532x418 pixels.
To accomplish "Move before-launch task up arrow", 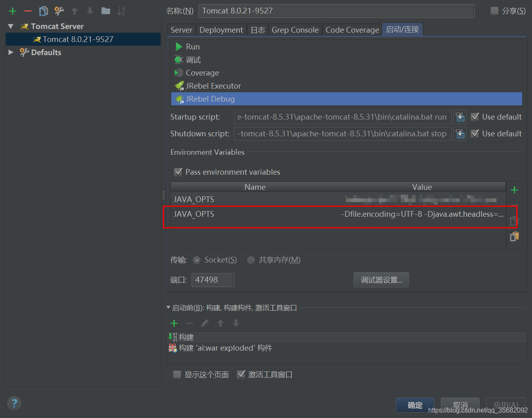I will click(221, 323).
